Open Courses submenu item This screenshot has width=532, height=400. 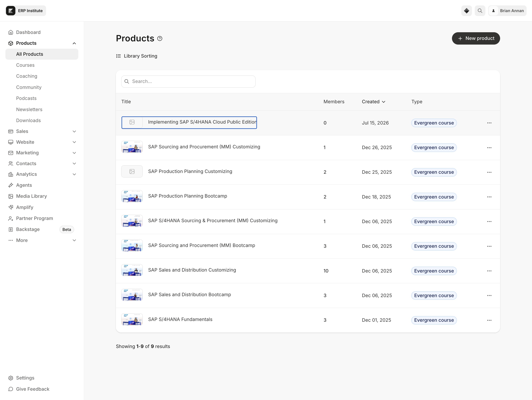25,65
